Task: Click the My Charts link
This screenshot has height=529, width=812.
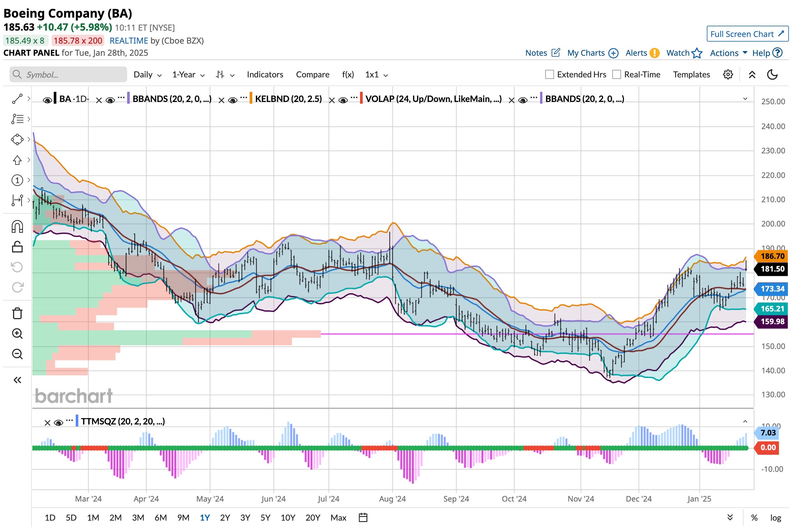Action: 586,53
